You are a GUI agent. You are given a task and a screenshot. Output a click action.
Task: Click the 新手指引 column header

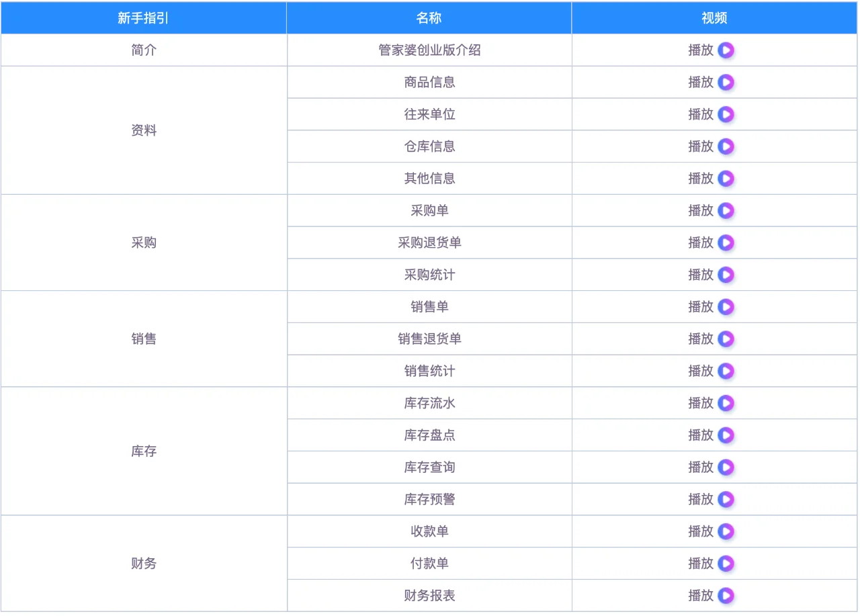click(x=144, y=18)
